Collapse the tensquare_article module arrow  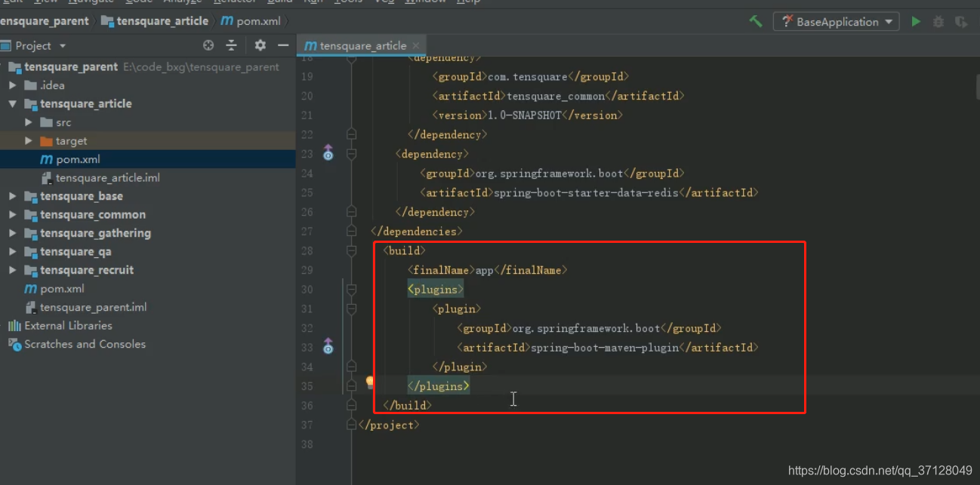click(13, 104)
